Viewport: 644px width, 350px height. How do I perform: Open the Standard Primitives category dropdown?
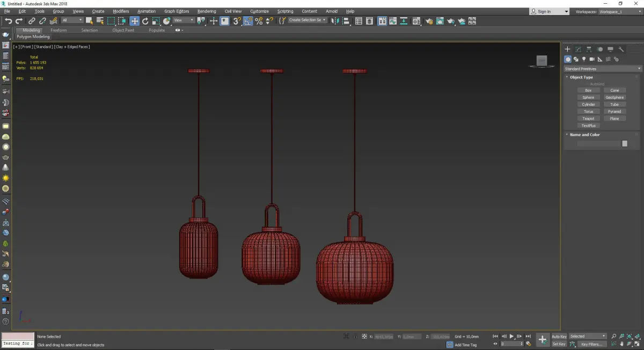click(602, 69)
